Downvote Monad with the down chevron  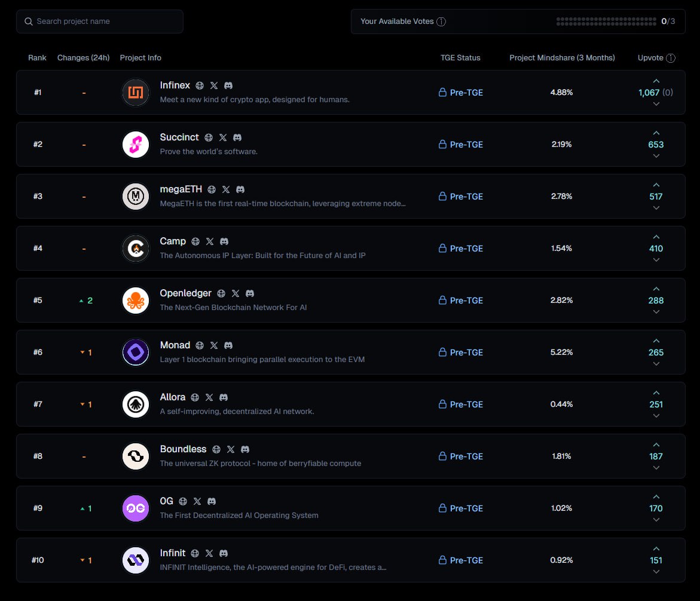point(656,364)
